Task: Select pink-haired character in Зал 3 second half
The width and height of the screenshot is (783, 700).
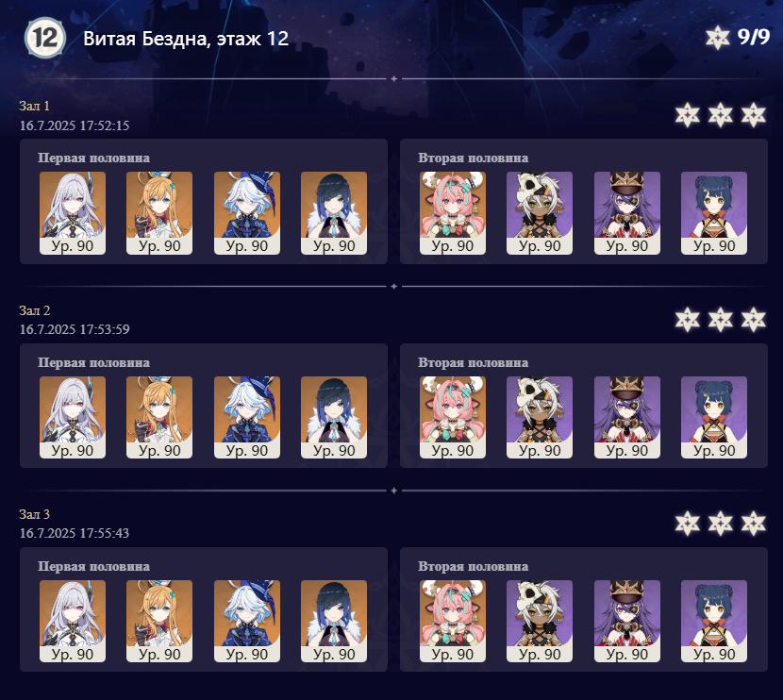Action: 453,621
